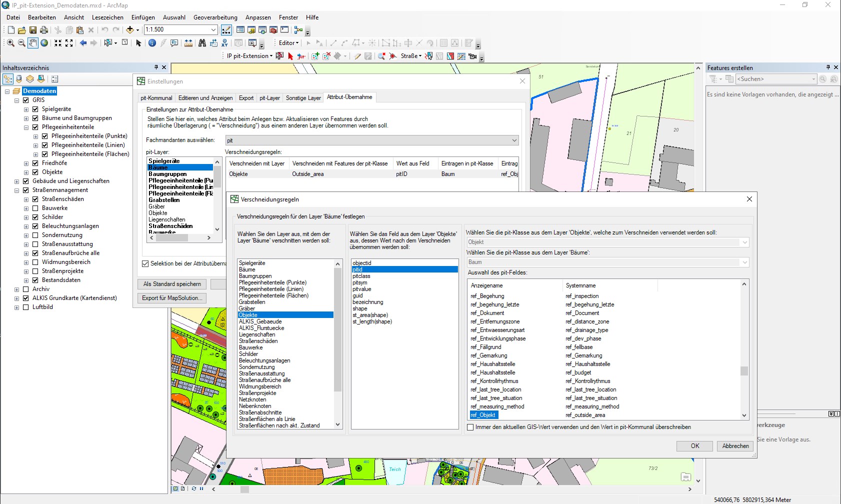Click the Full Extent globe icon
This screenshot has width=841, height=504.
click(x=44, y=43)
